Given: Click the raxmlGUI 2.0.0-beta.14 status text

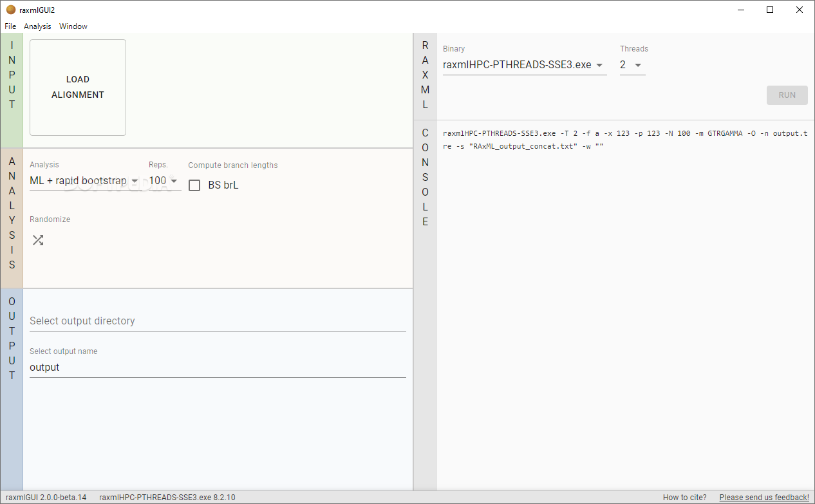Looking at the screenshot, I should coord(46,497).
